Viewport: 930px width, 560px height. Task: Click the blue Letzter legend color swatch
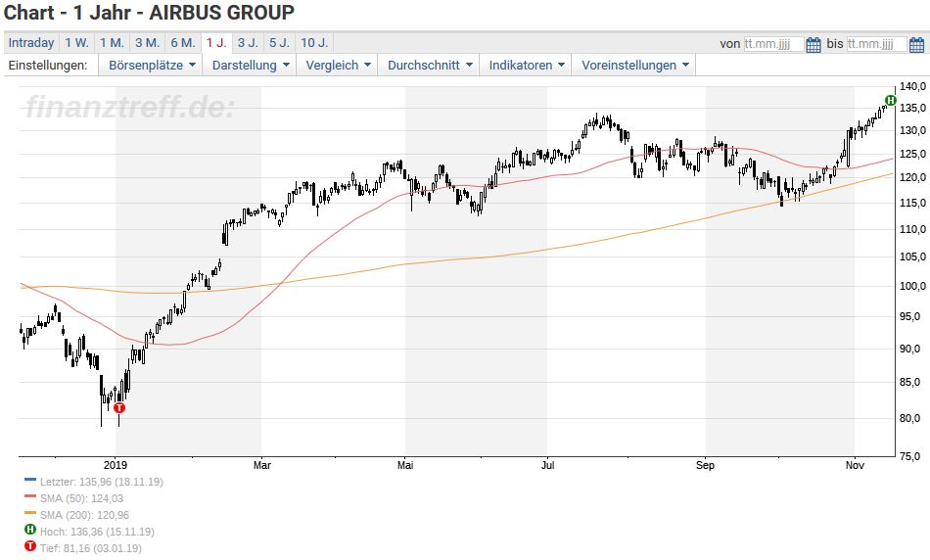coord(29,480)
